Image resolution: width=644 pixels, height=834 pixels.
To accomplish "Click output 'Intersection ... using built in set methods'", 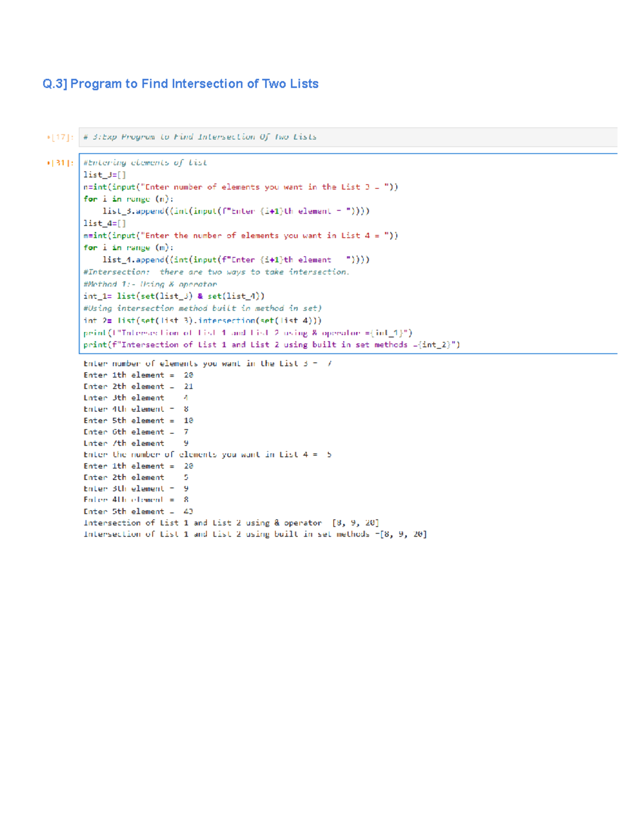I will pyautogui.click(x=255, y=534).
